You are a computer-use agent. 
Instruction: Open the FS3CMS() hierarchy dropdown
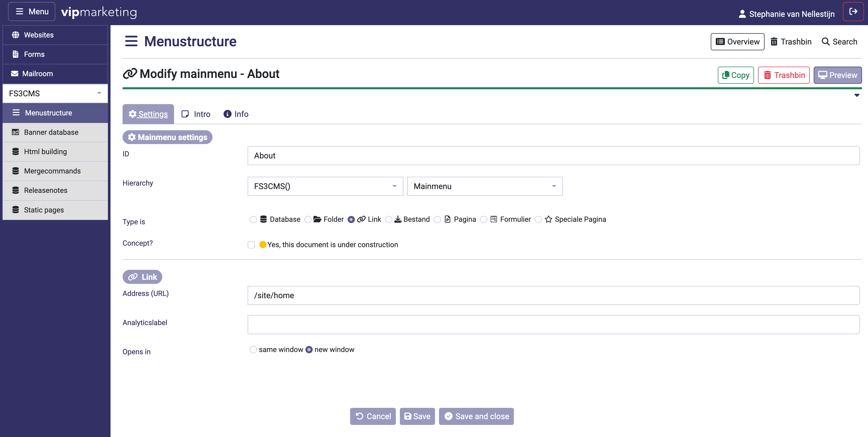pos(325,186)
